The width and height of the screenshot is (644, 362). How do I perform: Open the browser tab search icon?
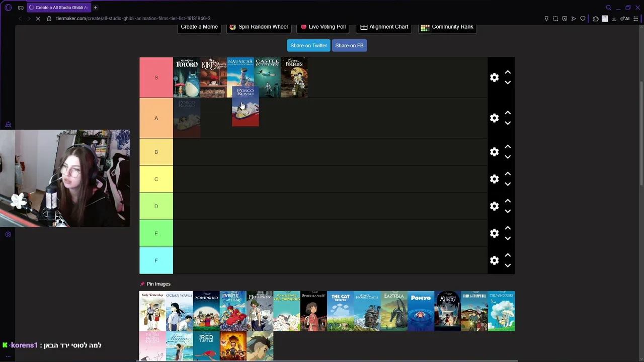(608, 8)
